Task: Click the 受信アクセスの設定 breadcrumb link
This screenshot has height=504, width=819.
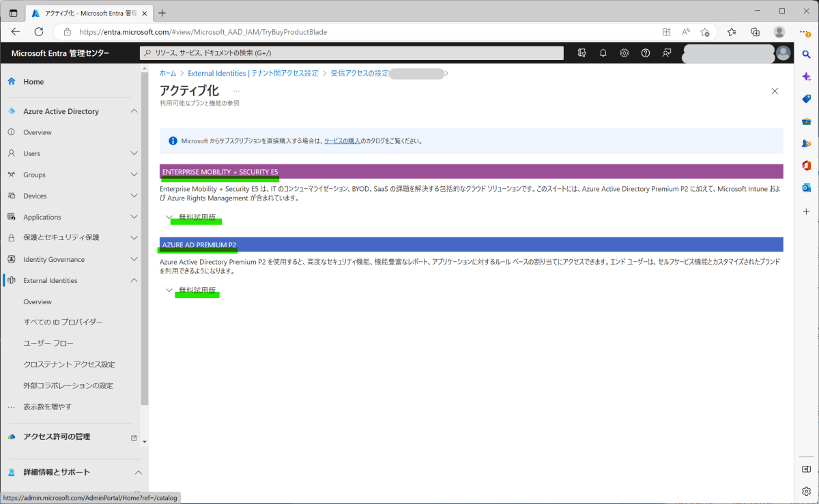Action: point(360,73)
